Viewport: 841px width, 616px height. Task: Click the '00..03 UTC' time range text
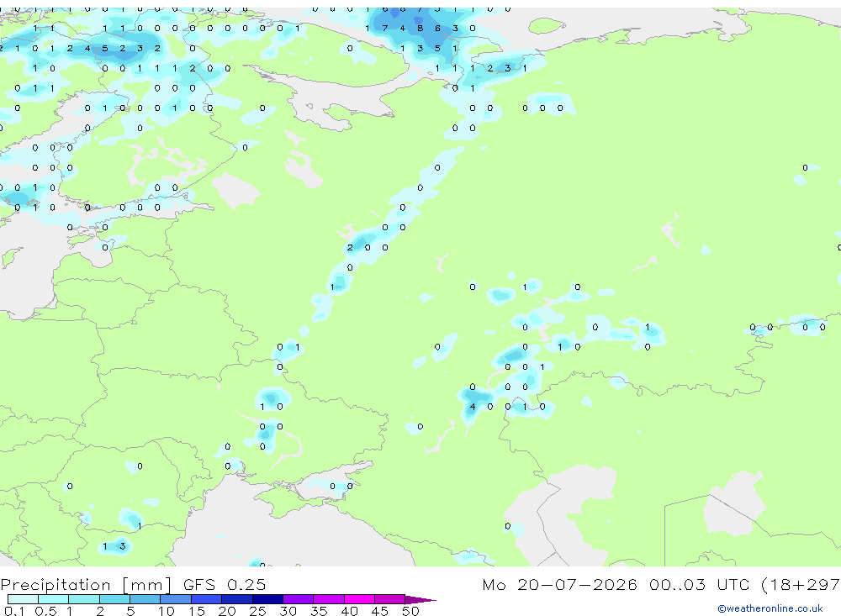699,584
